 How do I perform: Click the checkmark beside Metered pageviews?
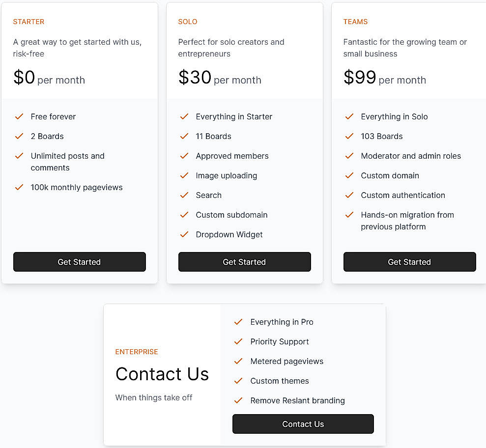tap(238, 361)
